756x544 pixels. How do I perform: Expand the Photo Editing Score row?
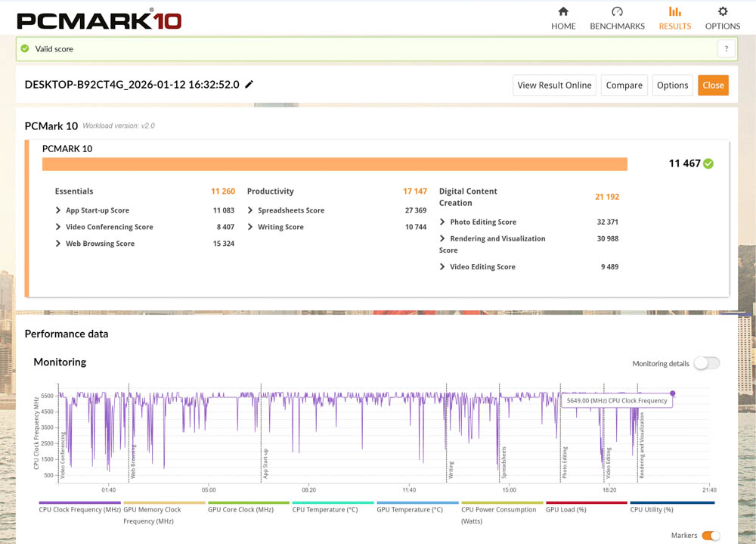coord(442,222)
